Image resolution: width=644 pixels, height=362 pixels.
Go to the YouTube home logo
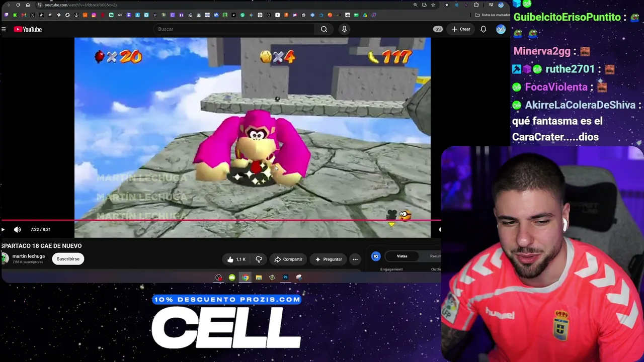coord(28,29)
